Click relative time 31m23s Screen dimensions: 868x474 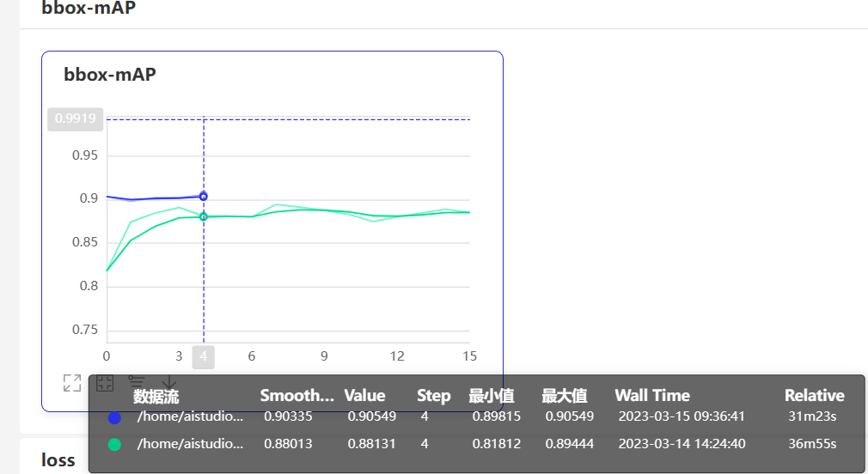pyautogui.click(x=813, y=416)
